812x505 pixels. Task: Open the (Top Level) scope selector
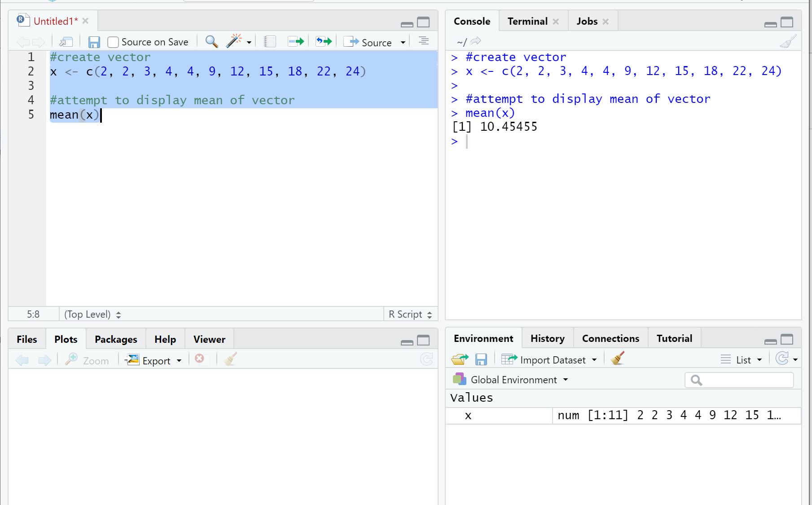tap(92, 314)
